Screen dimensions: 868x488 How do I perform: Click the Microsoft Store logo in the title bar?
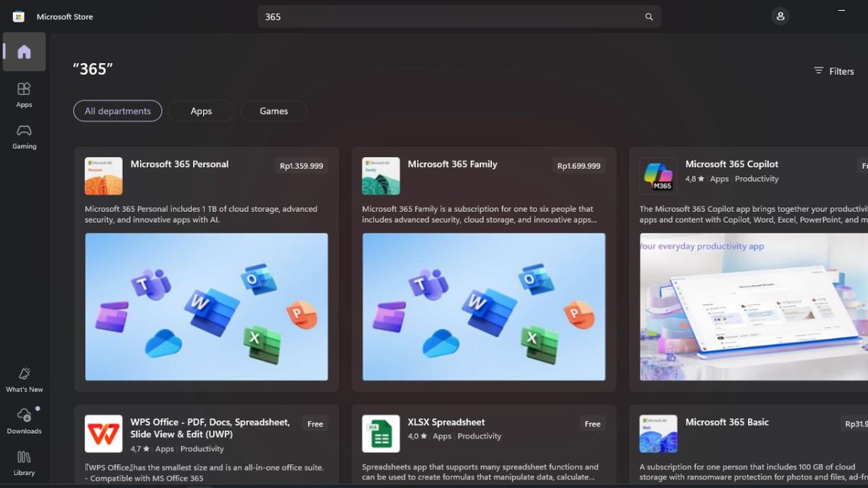[x=17, y=16]
